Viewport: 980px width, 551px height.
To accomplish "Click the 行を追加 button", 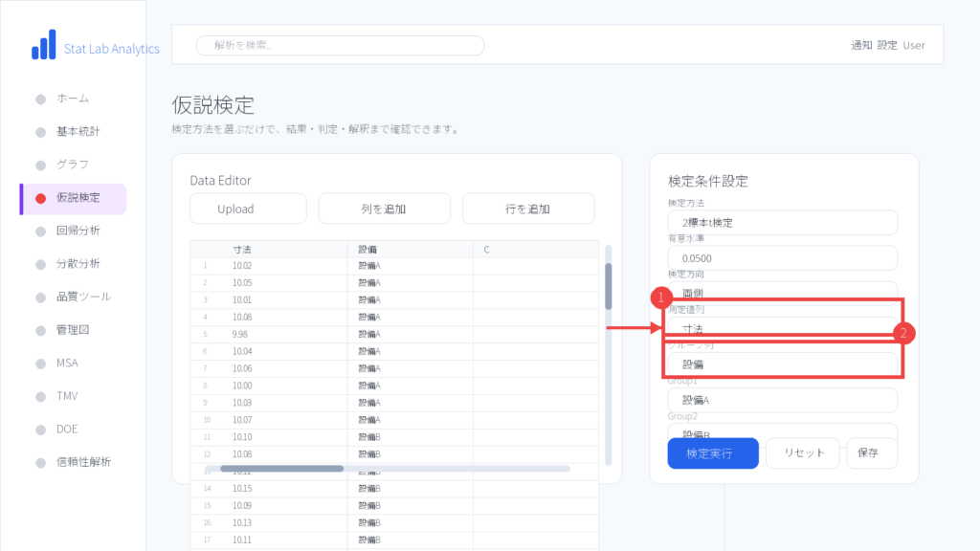I will (x=528, y=209).
